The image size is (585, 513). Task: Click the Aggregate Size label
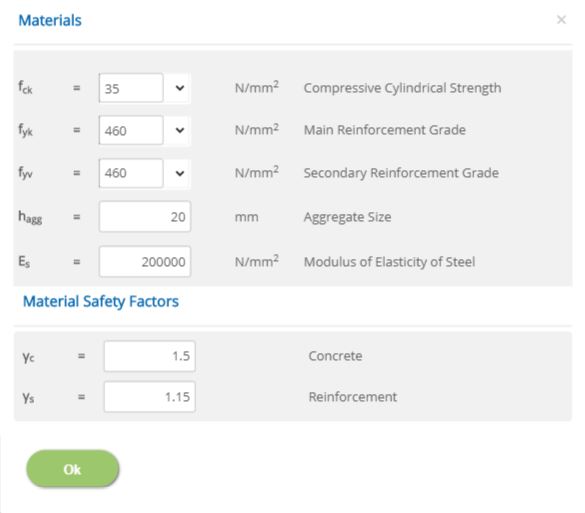[347, 217]
